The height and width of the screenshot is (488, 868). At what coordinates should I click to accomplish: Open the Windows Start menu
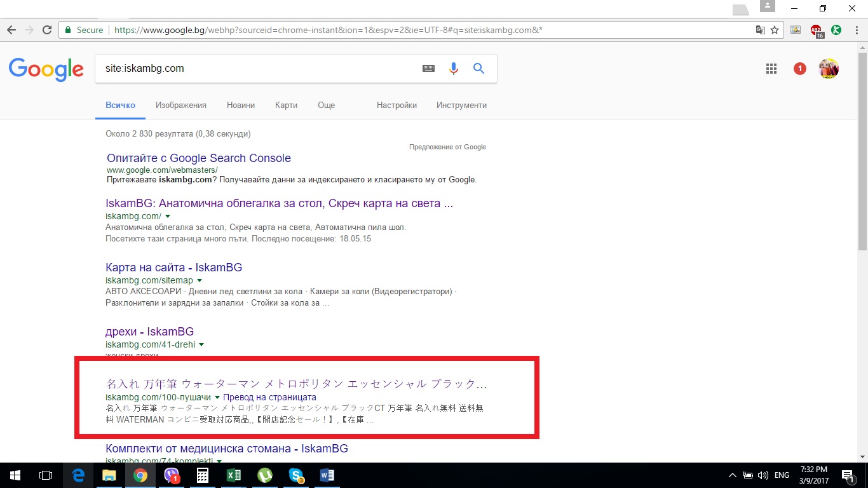pos(15,475)
